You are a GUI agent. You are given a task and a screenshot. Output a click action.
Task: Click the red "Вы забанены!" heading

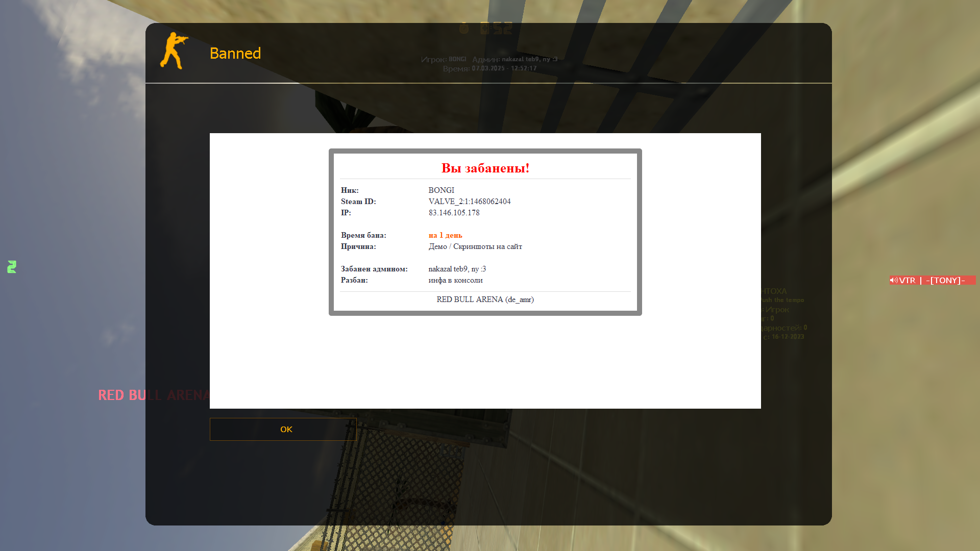point(485,168)
